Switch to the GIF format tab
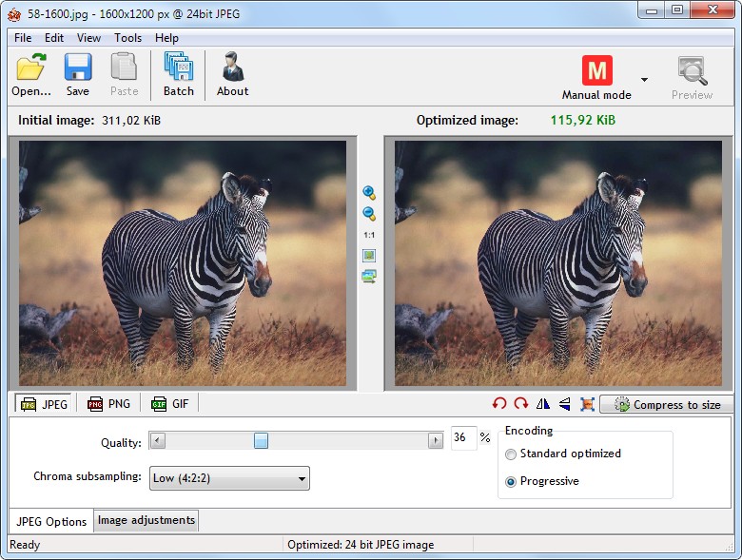 point(170,404)
